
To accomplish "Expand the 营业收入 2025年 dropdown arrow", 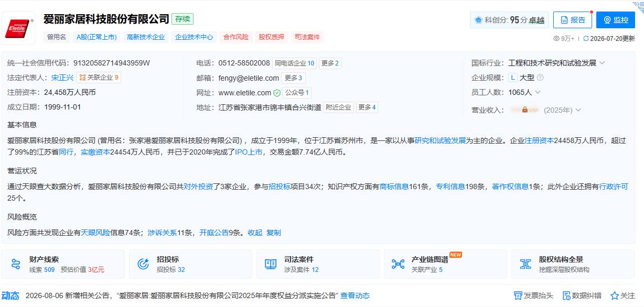I will click(578, 110).
